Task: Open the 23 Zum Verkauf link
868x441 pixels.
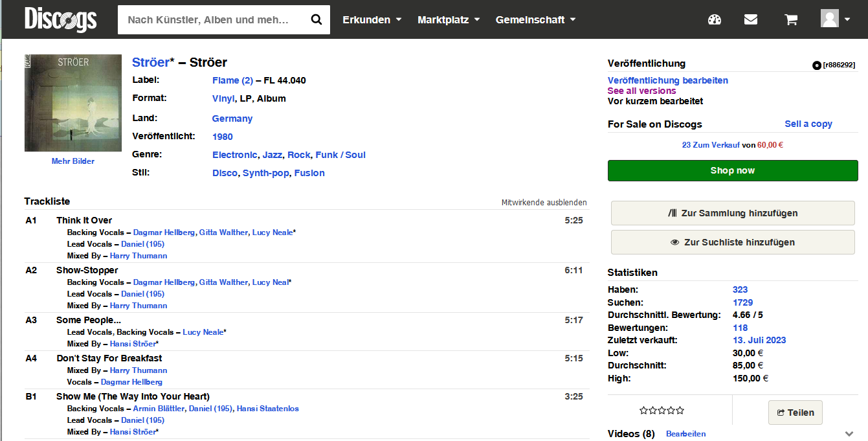Action: 711,145
